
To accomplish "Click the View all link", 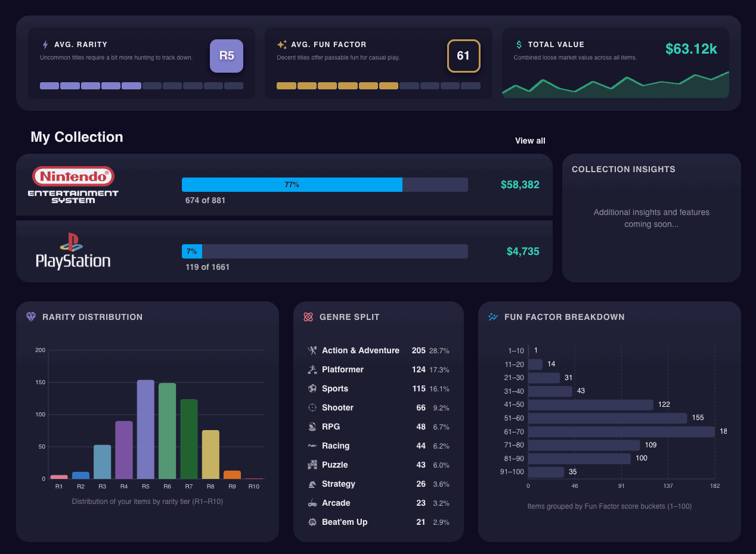I will click(x=530, y=141).
